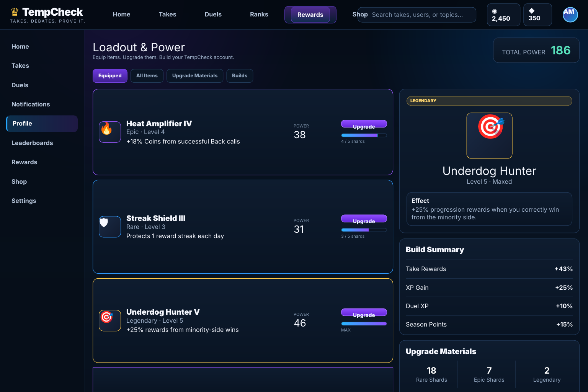The height and width of the screenshot is (392, 588).
Task: Click the large Underdog Hunter target thumbnail
Action: point(489,136)
